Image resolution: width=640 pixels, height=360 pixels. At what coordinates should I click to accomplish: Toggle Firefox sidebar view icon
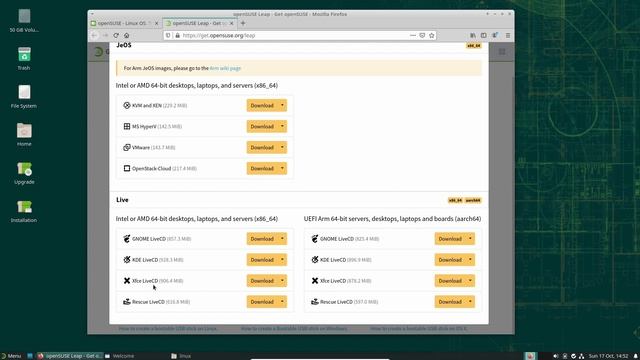coord(484,36)
